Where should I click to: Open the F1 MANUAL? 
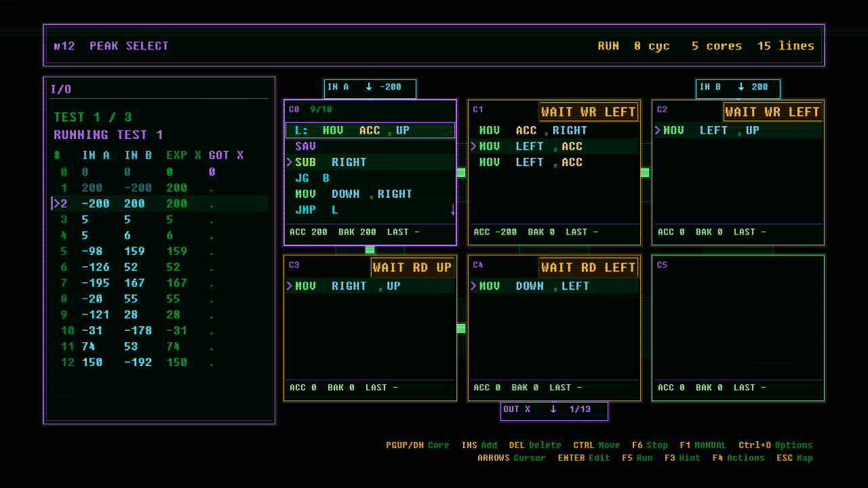pyautogui.click(x=703, y=445)
